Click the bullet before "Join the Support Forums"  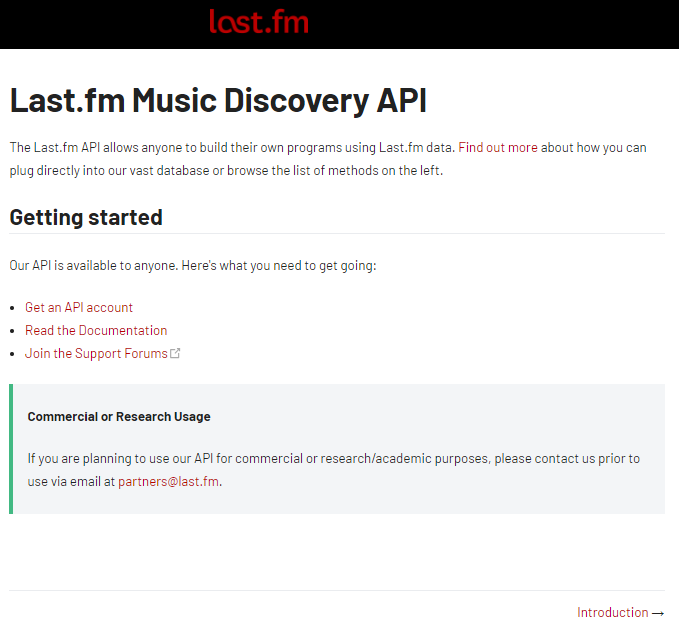13,354
